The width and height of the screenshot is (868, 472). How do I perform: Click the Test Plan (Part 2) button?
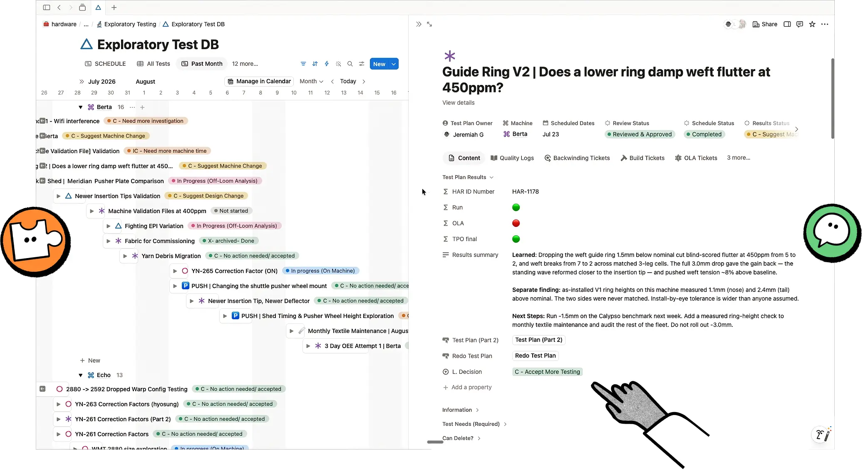538,340
